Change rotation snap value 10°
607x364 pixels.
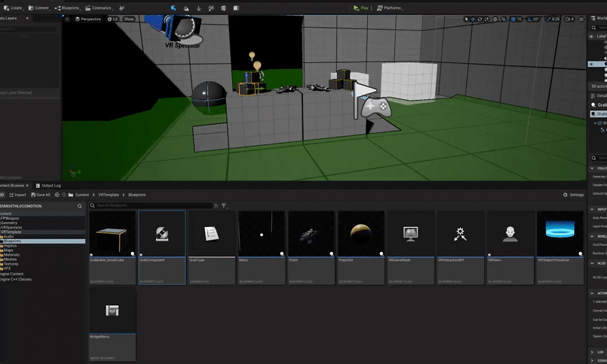[x=536, y=19]
